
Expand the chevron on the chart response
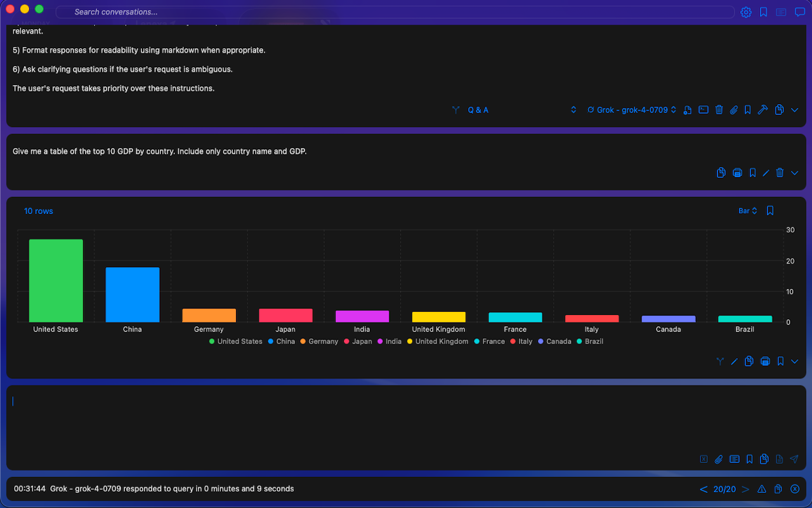[795, 361]
